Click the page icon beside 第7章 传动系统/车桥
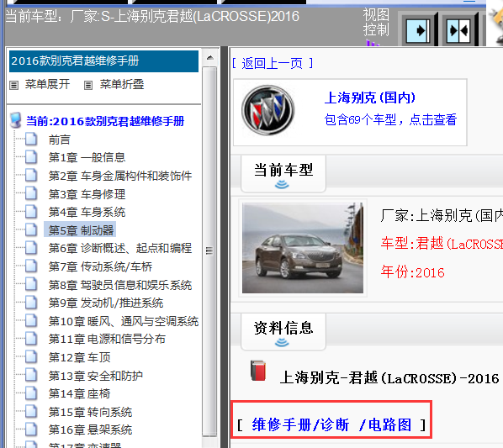 tap(31, 266)
